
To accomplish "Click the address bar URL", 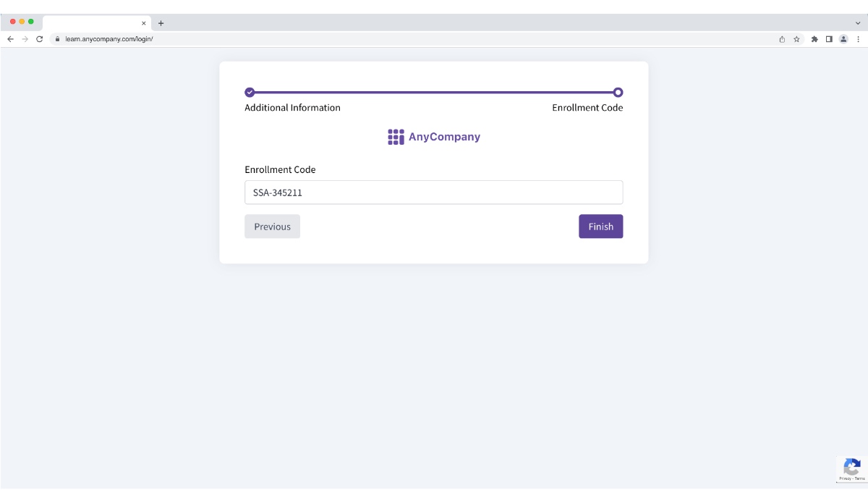I will pos(109,39).
